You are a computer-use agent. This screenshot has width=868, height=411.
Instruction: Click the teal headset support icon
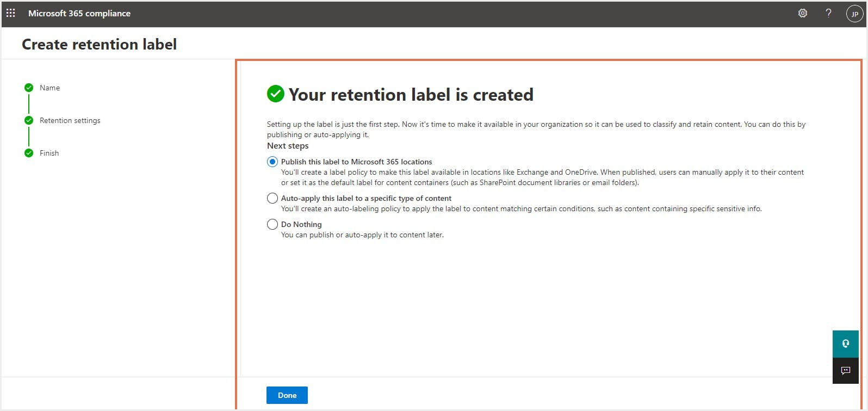846,343
